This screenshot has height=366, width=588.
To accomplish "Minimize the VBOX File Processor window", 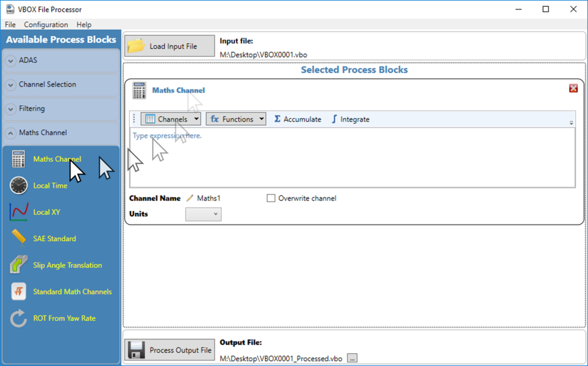I will pos(519,9).
